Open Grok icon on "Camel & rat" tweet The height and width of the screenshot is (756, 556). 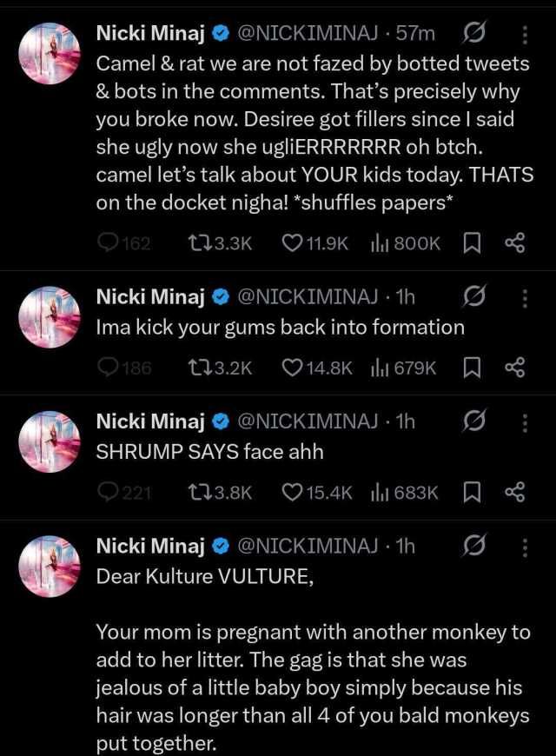[475, 34]
